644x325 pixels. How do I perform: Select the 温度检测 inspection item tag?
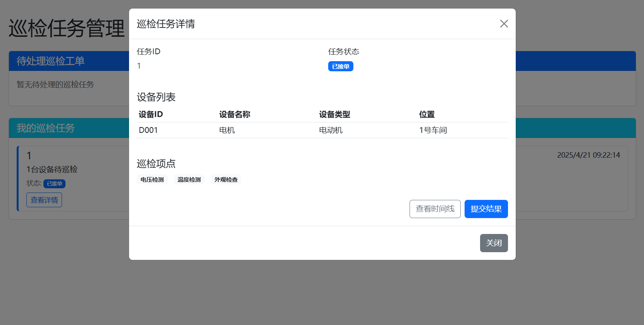pos(189,179)
